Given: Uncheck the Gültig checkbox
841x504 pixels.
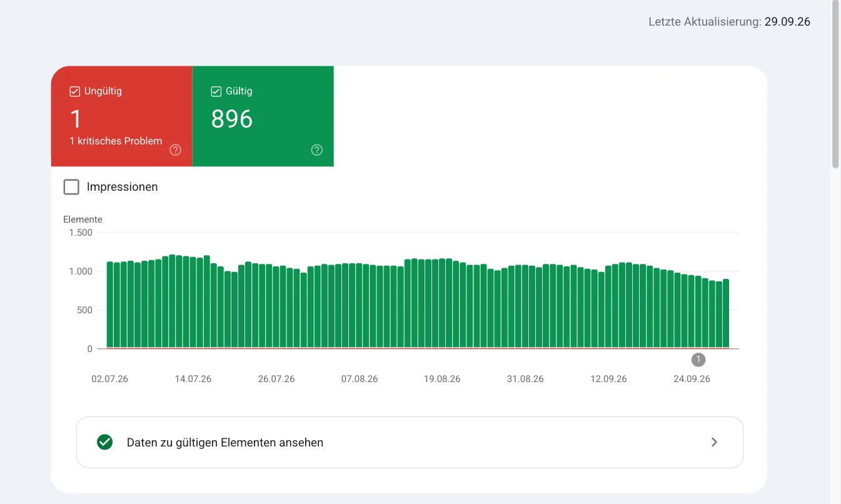Looking at the screenshot, I should coord(216,91).
